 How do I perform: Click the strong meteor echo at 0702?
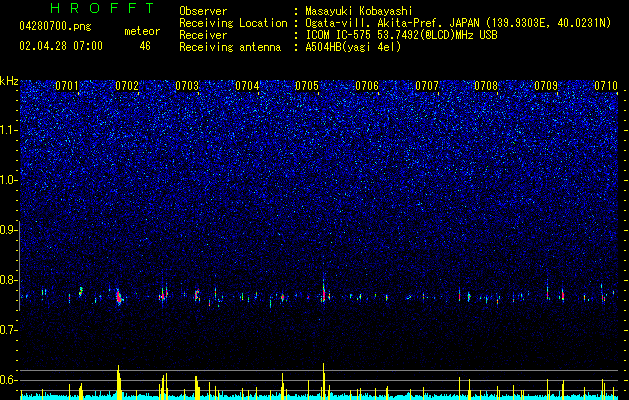(119, 297)
